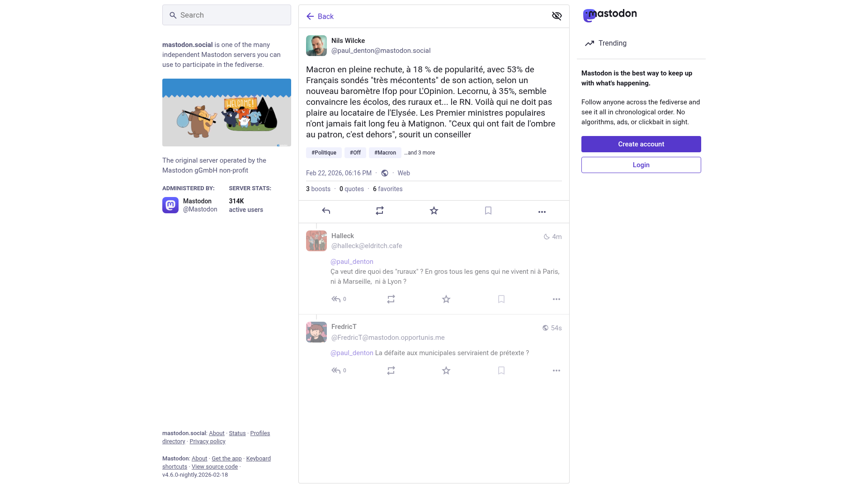Open more options on Halleck's reply

tap(557, 299)
